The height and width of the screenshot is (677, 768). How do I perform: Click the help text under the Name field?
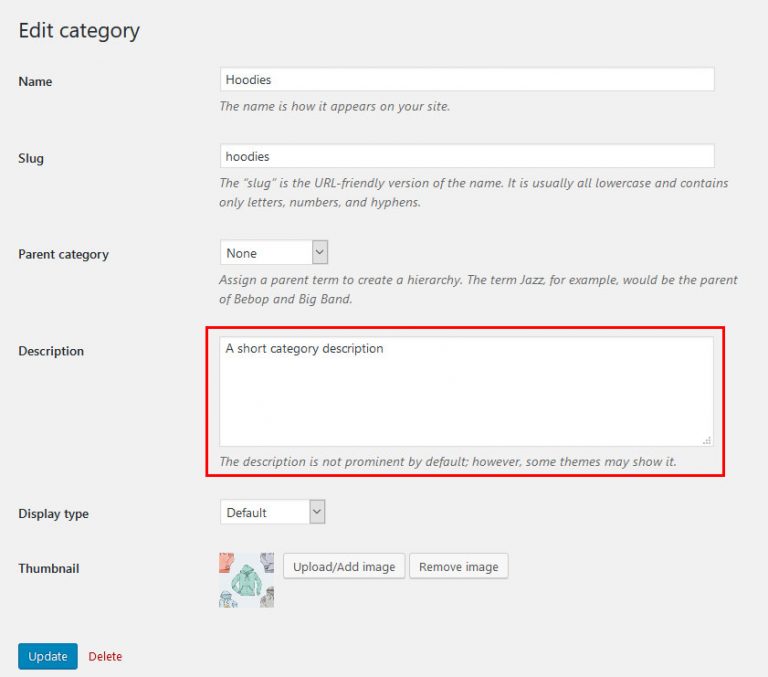point(334,106)
